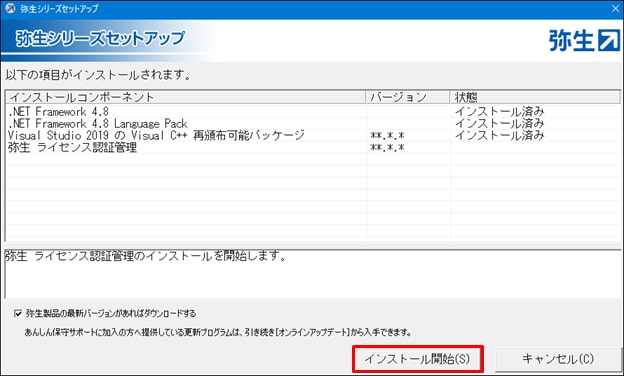Click the バージョン column header
Viewport: 624px width, 376px height.
(x=408, y=97)
